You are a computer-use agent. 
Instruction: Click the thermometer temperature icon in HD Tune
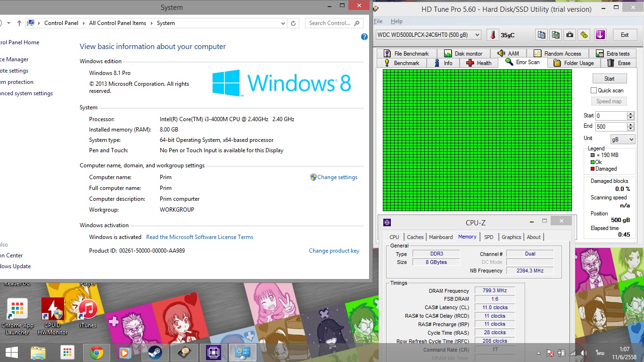tap(493, 35)
